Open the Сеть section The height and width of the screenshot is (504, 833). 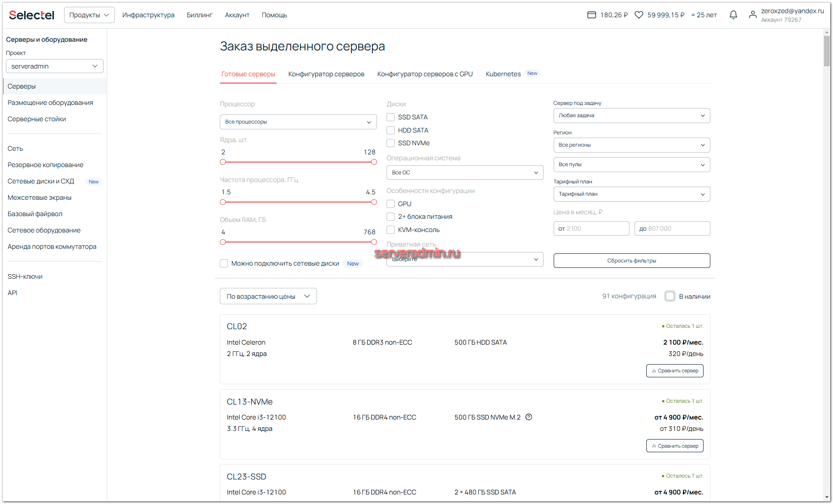[15, 148]
